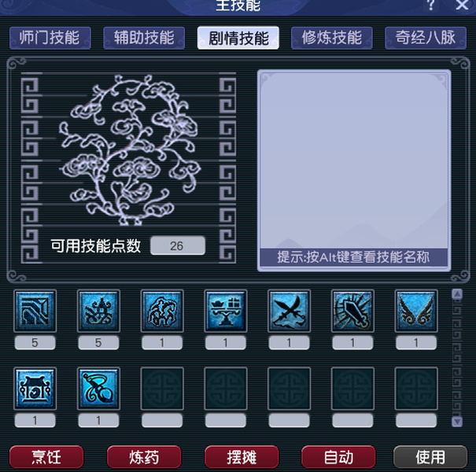Click the 烹饪 cooking button
Viewport: 476px width, 472px height.
46,457
